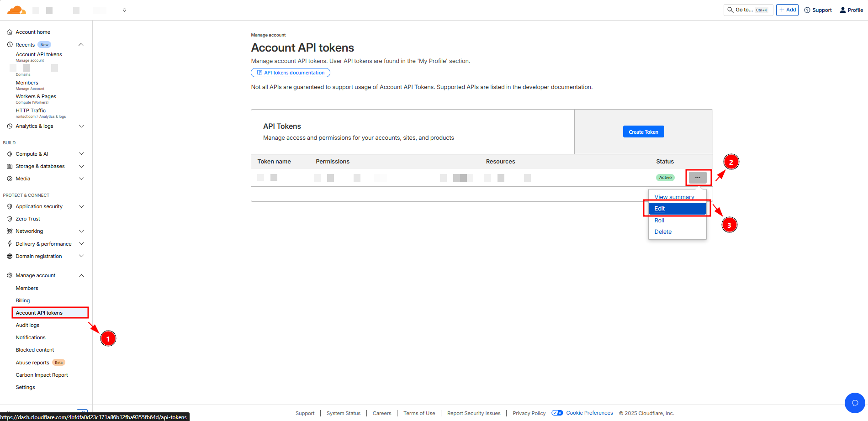Click the Create Token button
This screenshot has height=421, width=868.
tap(643, 132)
